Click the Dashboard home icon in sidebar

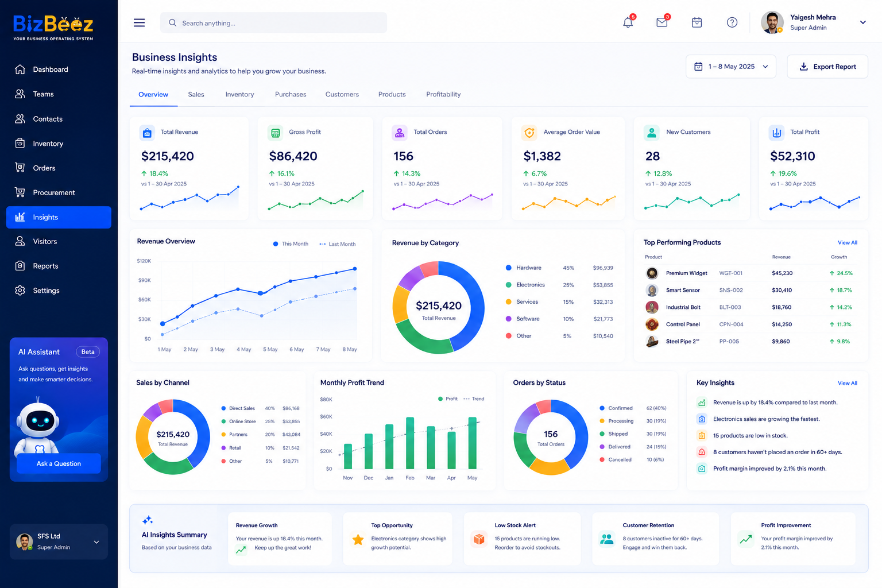(20, 69)
